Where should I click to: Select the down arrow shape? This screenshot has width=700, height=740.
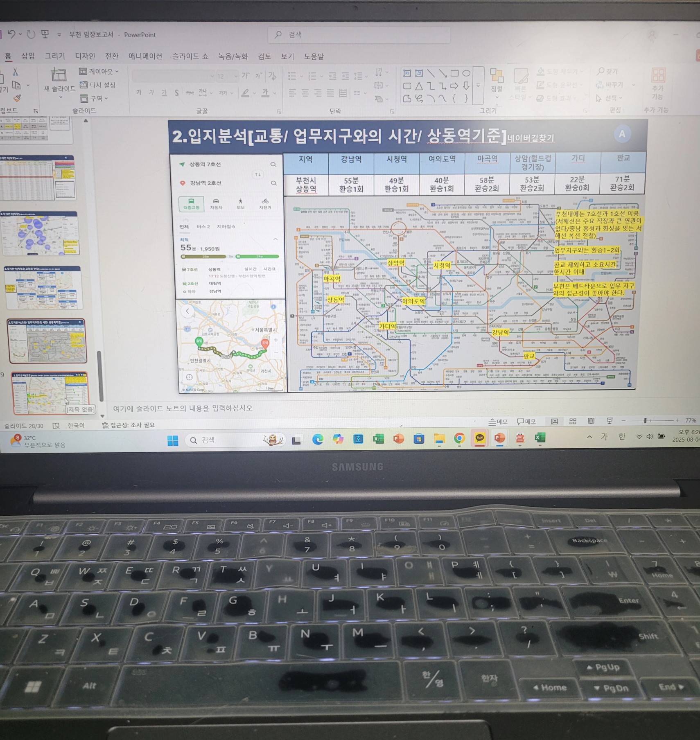click(466, 86)
